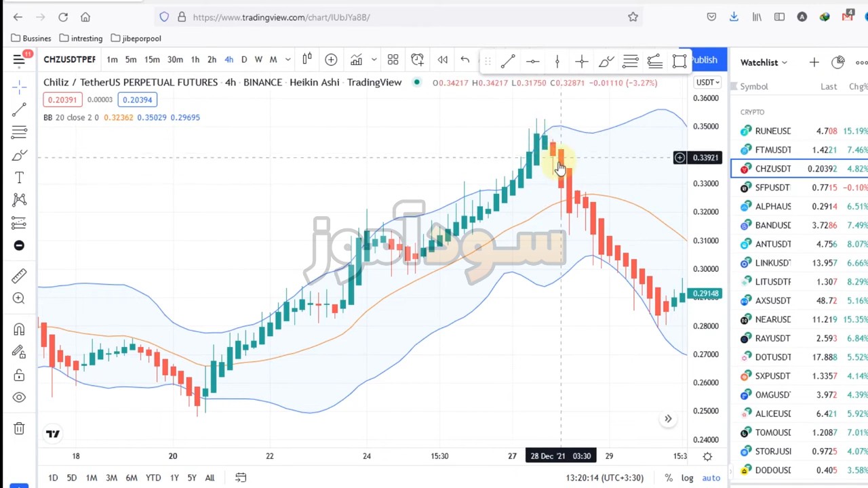Viewport: 868px width, 488px height.
Task: Open the candle chart type selector
Action: click(x=307, y=60)
